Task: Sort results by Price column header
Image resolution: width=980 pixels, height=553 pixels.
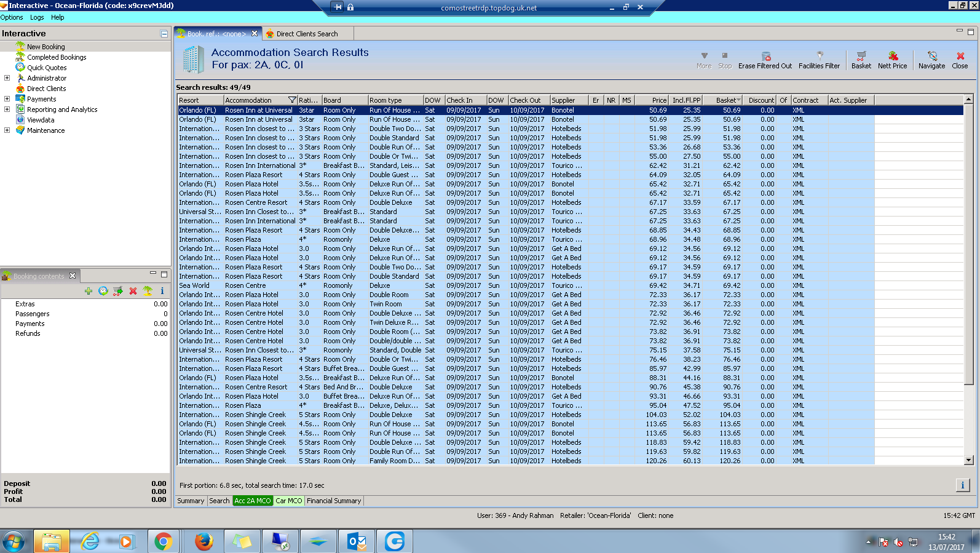Action: [652, 100]
